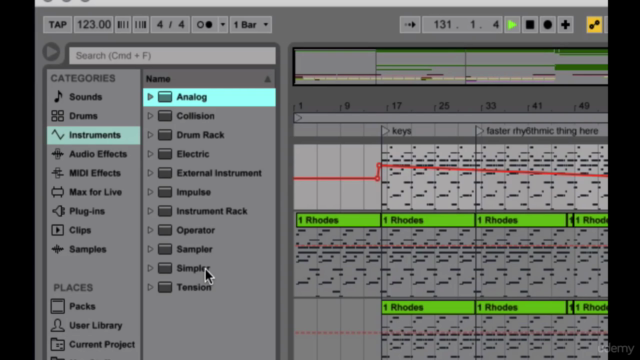
Task: Nudge tempo up with right phase button
Action: click(x=140, y=25)
